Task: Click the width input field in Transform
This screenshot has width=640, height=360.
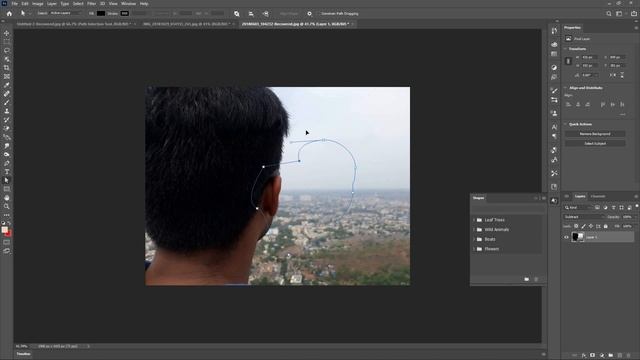Action: click(590, 58)
